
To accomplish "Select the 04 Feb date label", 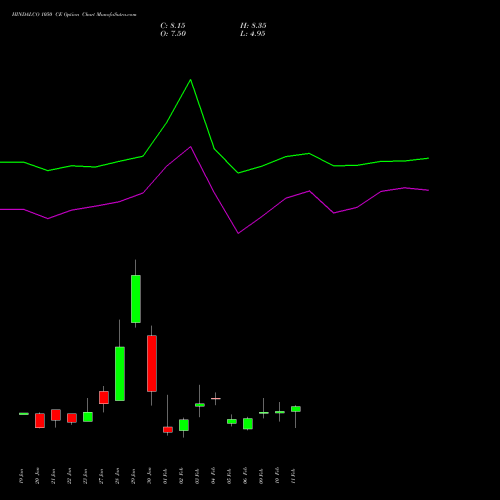I will (213, 476).
